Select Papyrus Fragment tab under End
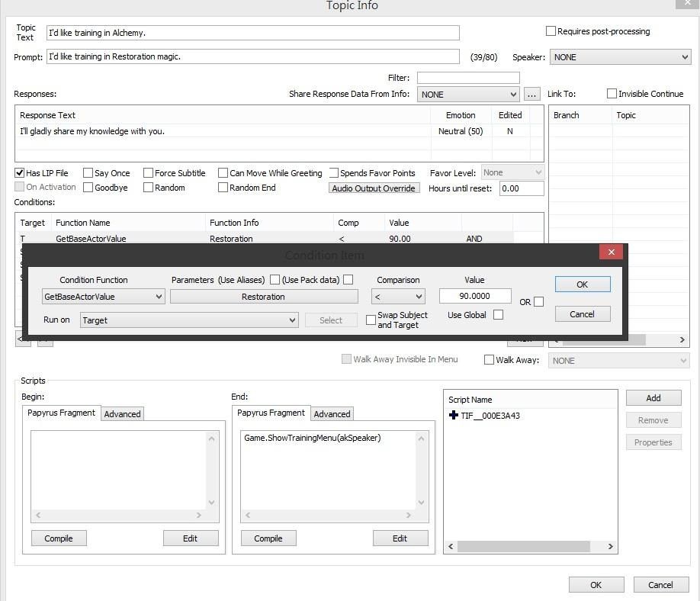The width and height of the screenshot is (700, 601). tap(271, 413)
